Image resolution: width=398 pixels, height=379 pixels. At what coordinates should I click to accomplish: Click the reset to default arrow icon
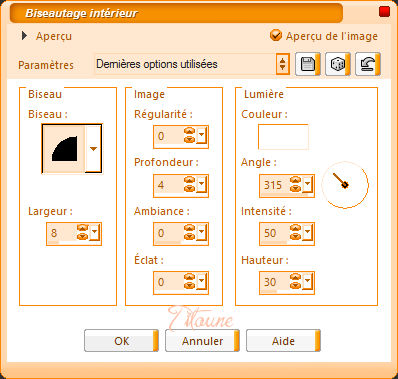368,64
